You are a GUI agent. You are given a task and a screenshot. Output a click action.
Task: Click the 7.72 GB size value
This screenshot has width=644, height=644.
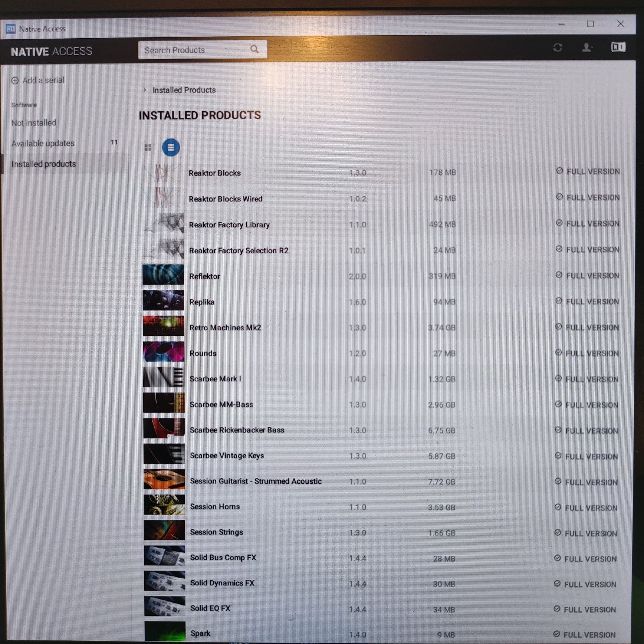pyautogui.click(x=441, y=482)
